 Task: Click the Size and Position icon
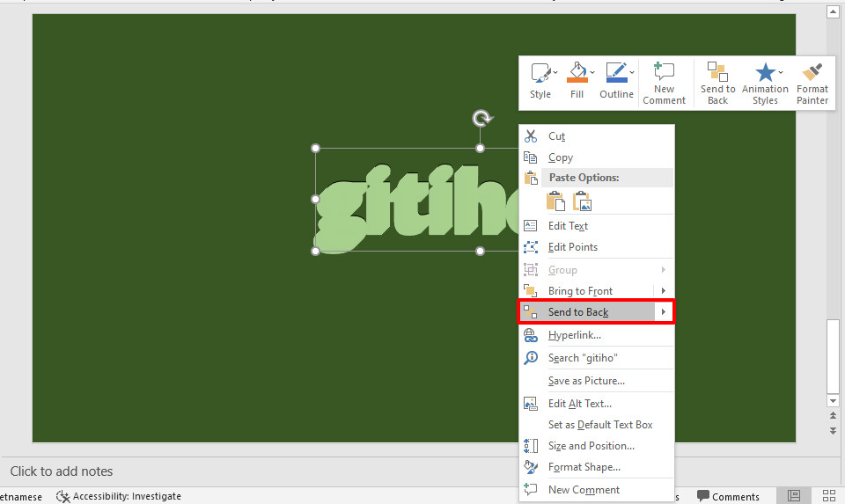click(531, 446)
